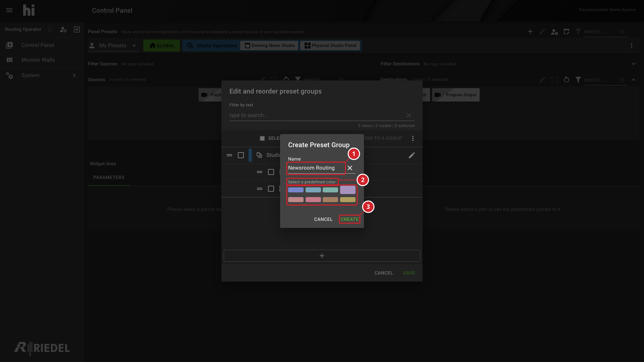The image size is (644, 362).
Task: Select the Physical Studio Panel preset
Action: click(330, 46)
